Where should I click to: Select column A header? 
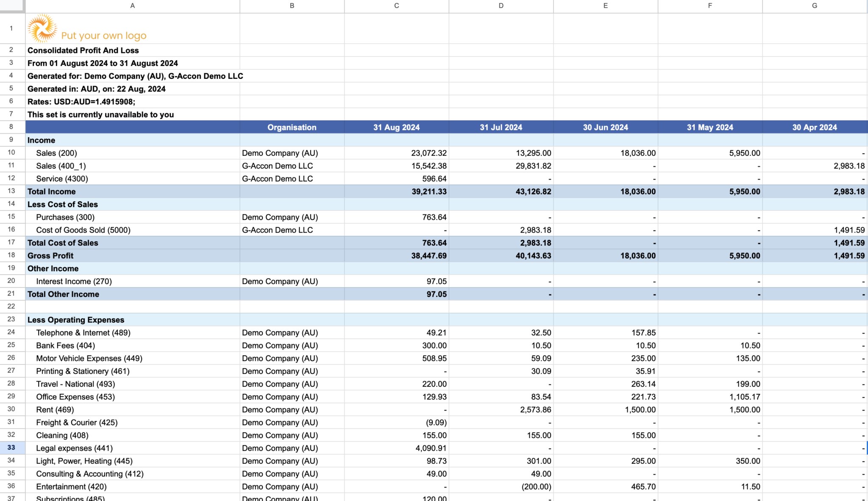point(133,6)
